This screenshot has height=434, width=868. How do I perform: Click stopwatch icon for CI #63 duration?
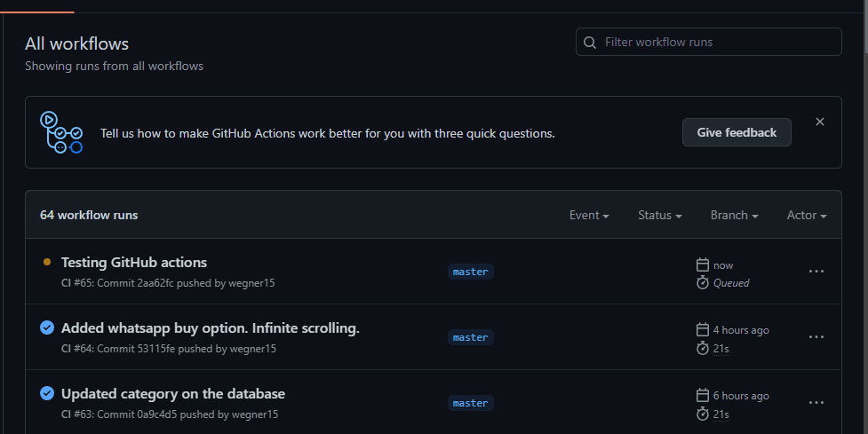tap(703, 414)
